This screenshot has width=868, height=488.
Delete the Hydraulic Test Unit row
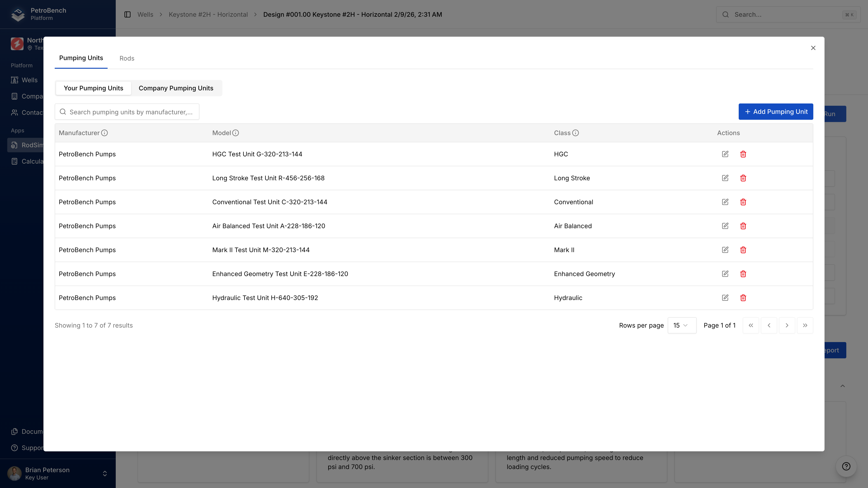(x=743, y=298)
